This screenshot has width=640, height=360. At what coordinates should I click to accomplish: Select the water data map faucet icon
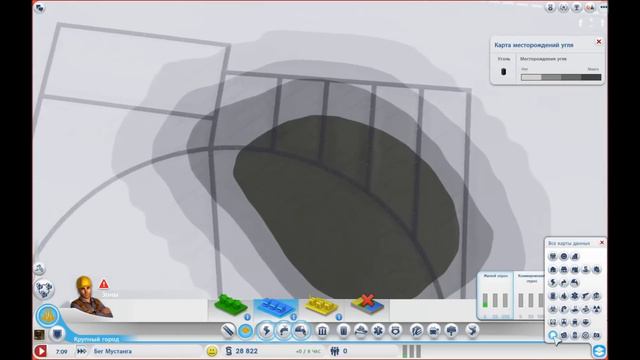tap(564, 282)
